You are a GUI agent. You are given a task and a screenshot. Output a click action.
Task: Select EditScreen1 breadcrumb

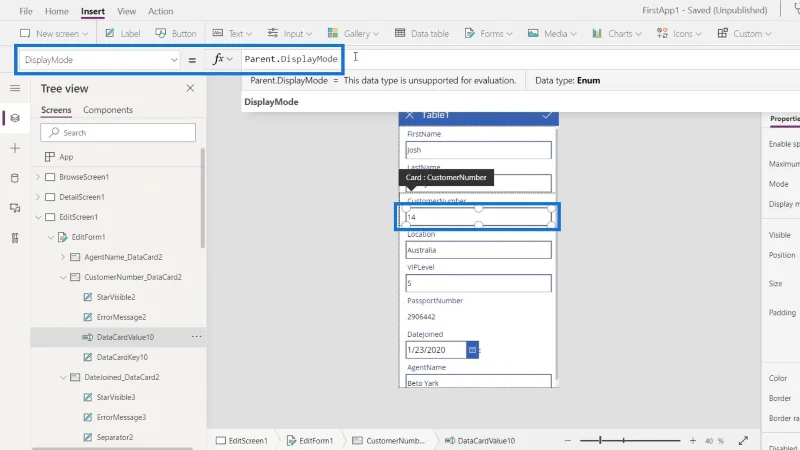click(242, 440)
